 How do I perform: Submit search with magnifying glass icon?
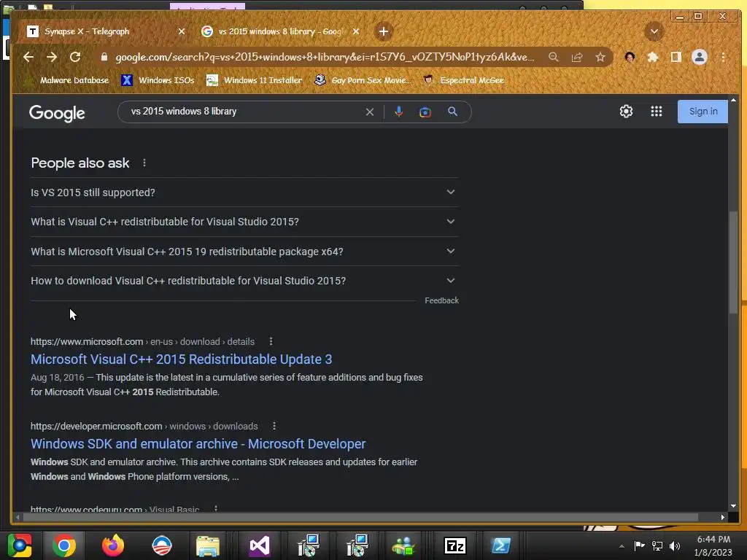point(452,112)
